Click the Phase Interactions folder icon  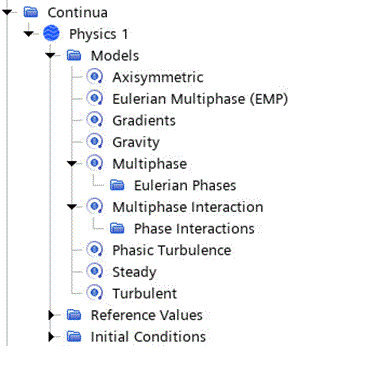coord(117,228)
